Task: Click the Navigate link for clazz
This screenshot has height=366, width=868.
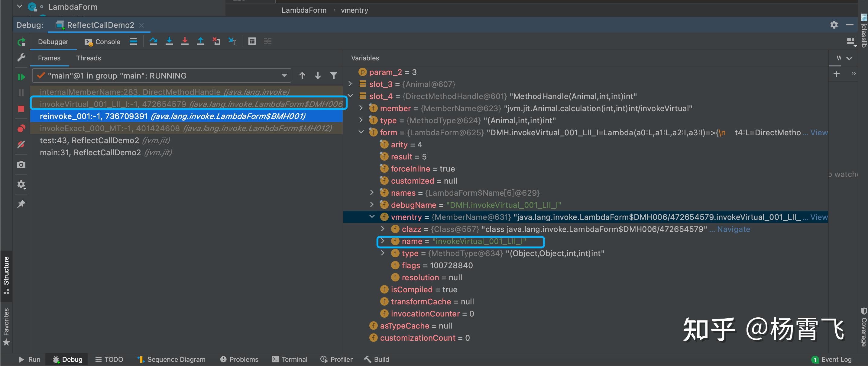Action: pos(733,229)
